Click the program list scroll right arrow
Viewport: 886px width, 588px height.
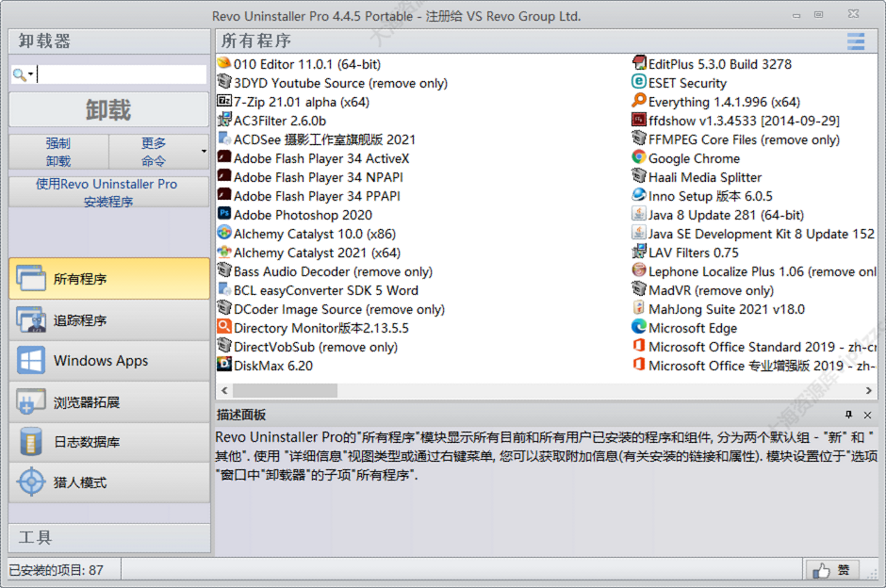tap(868, 390)
